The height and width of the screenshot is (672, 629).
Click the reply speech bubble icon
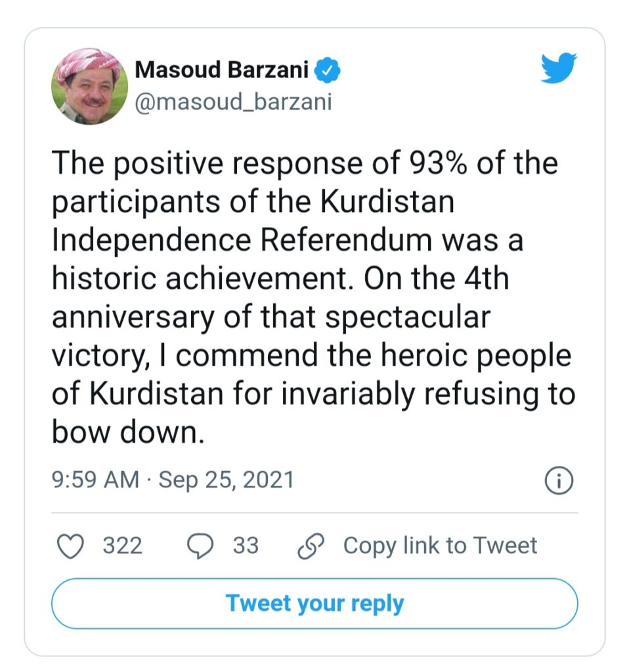(200, 546)
